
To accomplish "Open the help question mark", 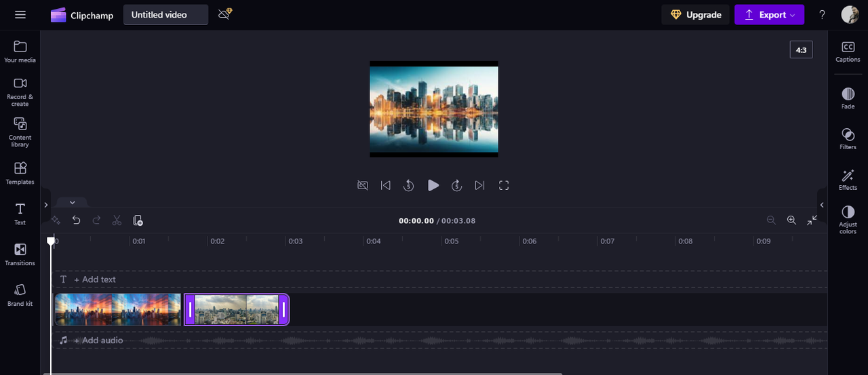I will 822,14.
